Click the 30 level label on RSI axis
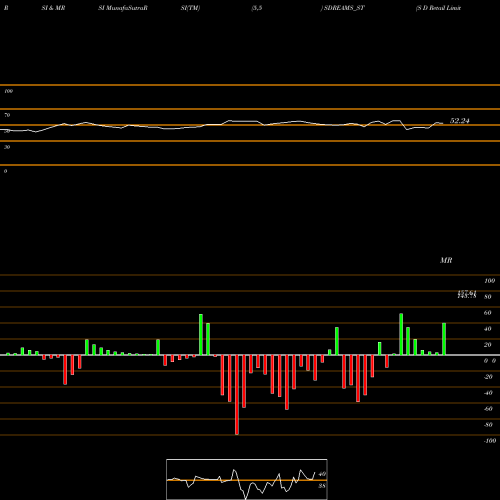Screen dimensions: 500x500 pyautogui.click(x=7, y=147)
